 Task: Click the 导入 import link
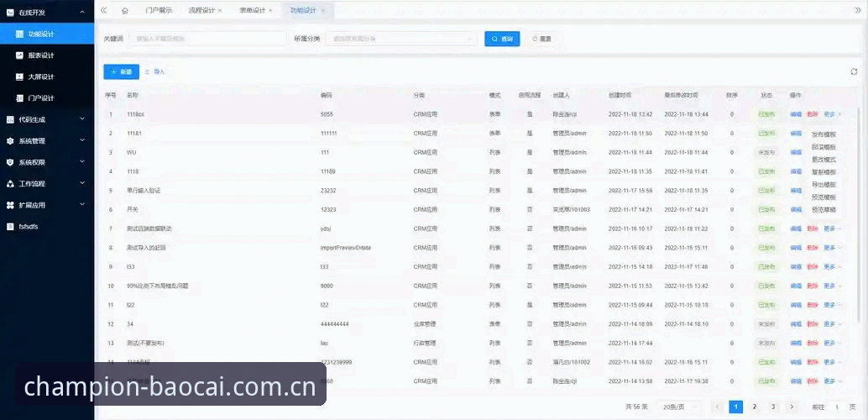(x=154, y=72)
